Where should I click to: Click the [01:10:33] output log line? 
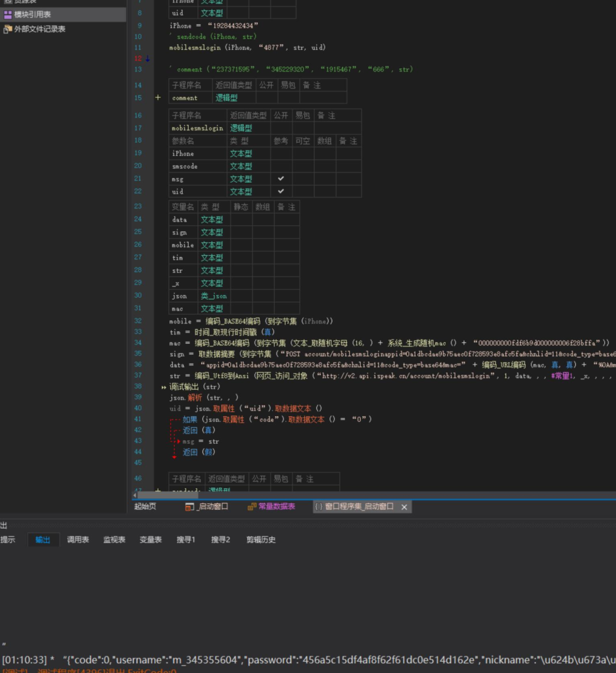pos(309,660)
